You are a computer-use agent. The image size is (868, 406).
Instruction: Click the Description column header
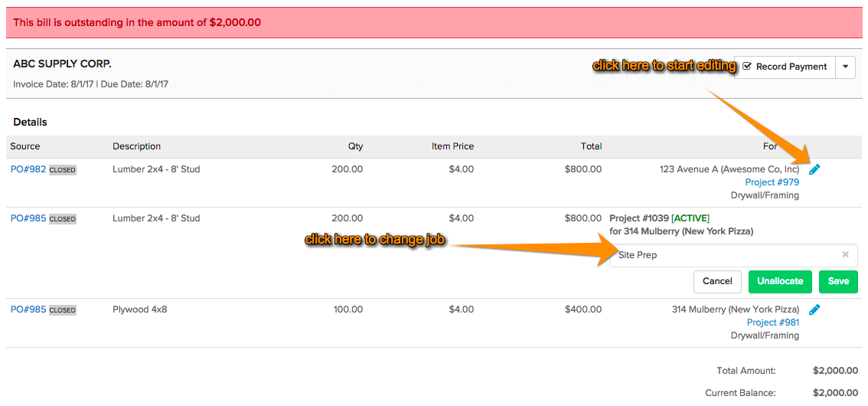point(137,146)
